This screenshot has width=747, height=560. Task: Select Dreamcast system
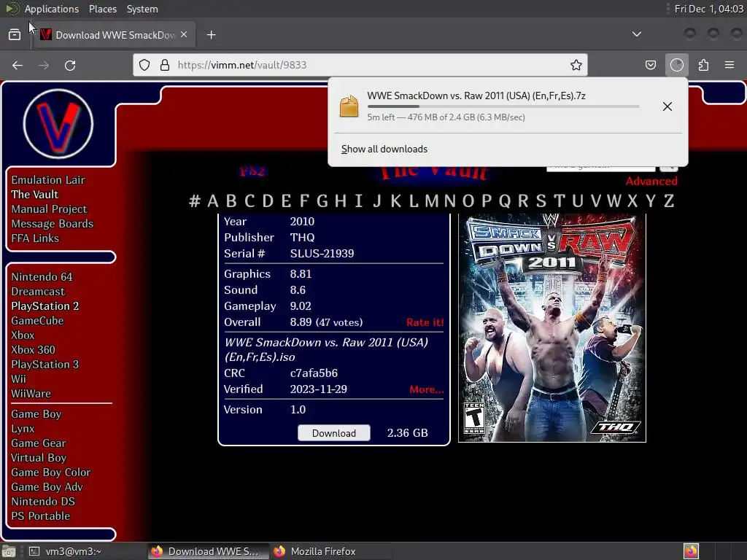tap(38, 292)
